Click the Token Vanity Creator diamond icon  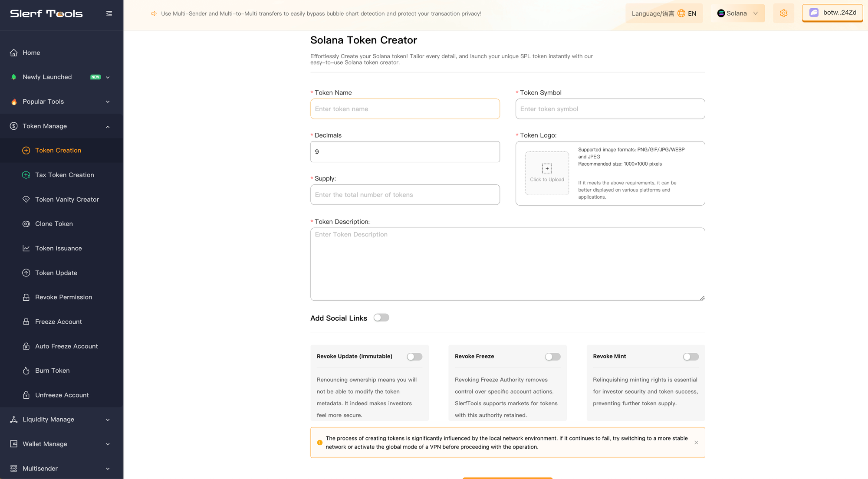[x=26, y=199]
